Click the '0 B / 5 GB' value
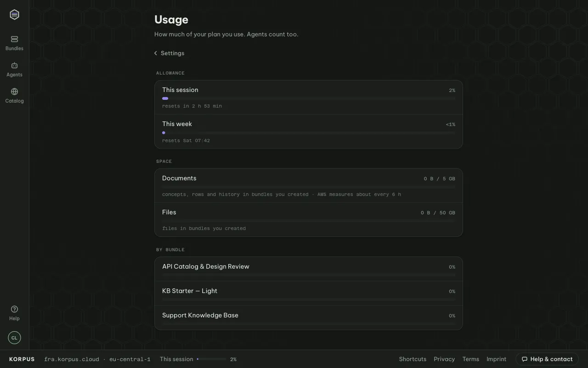 [440, 179]
